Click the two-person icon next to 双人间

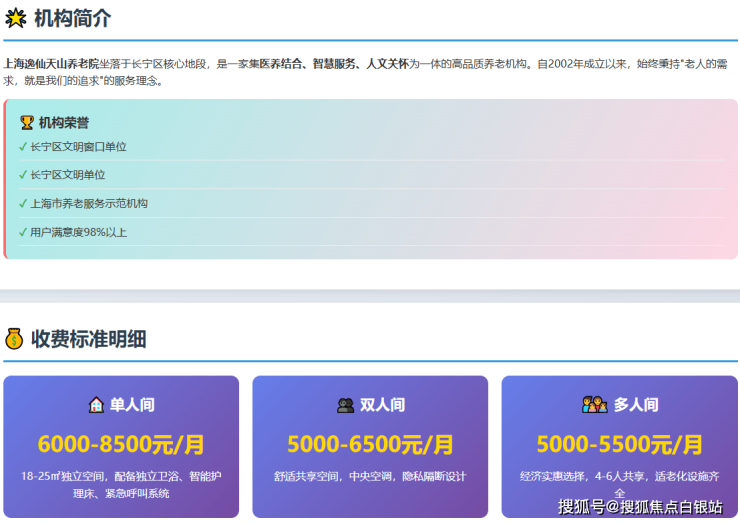(345, 405)
